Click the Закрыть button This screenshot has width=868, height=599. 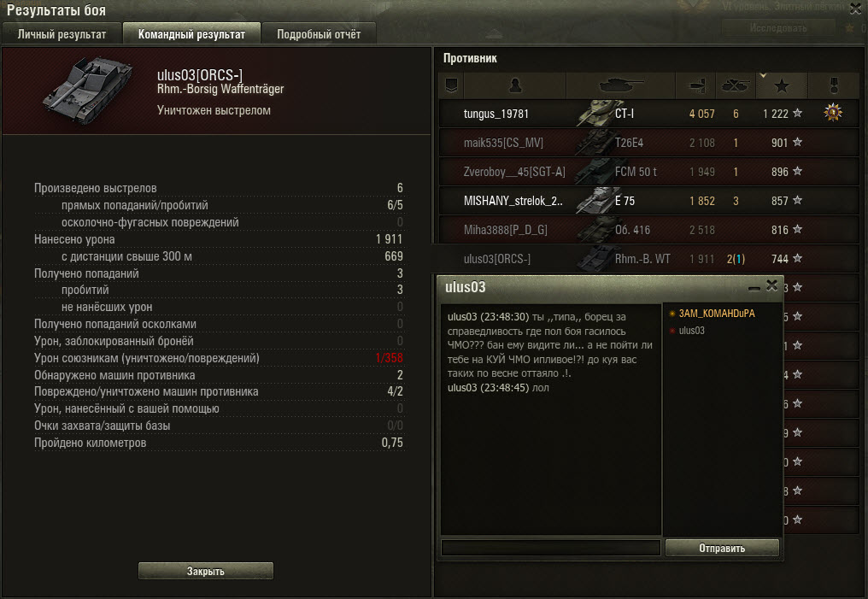(x=205, y=571)
